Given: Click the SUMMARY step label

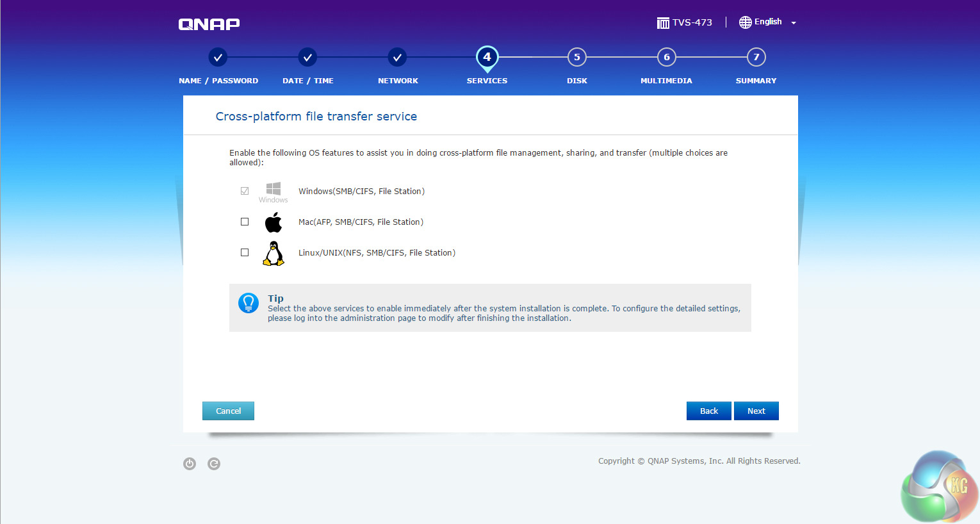Looking at the screenshot, I should click(x=756, y=81).
